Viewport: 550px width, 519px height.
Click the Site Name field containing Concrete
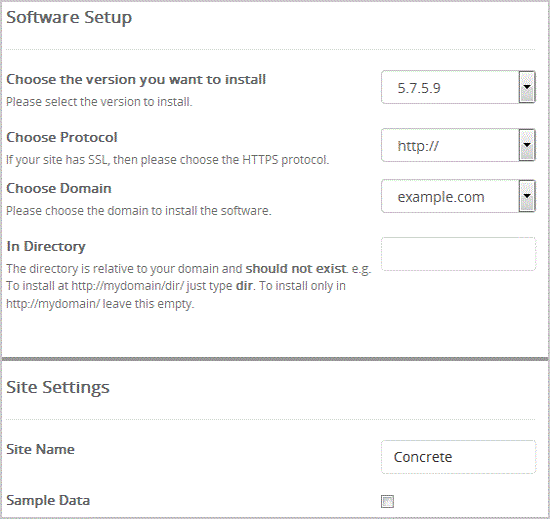(x=458, y=457)
